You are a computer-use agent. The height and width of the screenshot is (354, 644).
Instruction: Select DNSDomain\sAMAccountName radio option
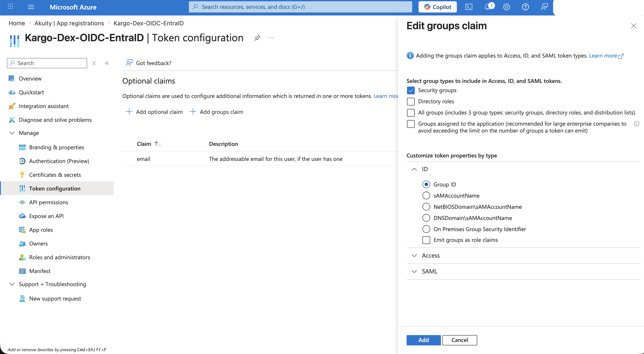coord(426,218)
